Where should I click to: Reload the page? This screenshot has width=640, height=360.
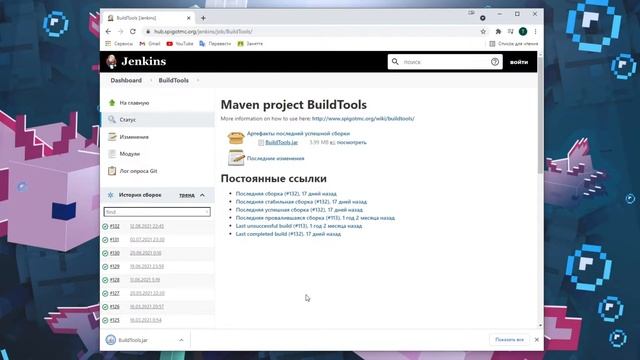[x=133, y=31]
